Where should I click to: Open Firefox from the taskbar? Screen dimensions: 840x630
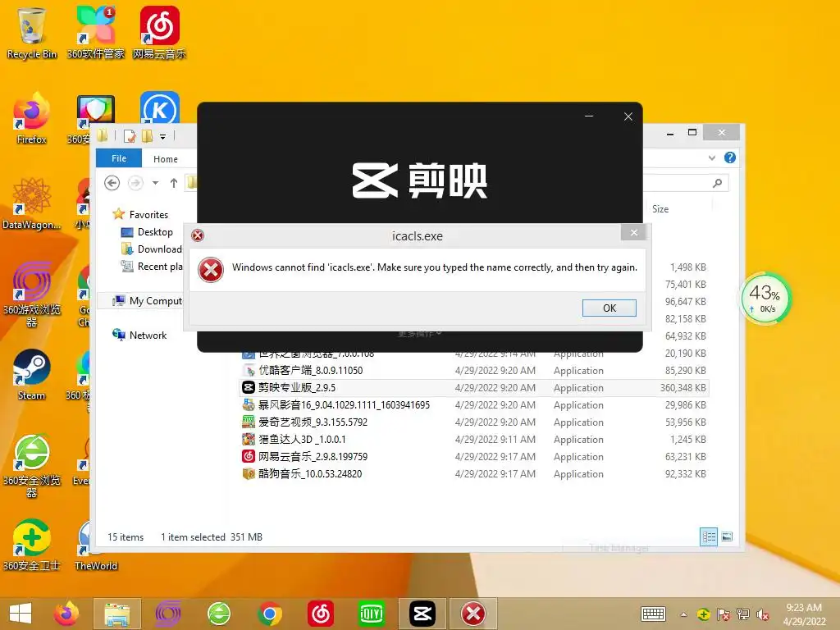coord(66,614)
